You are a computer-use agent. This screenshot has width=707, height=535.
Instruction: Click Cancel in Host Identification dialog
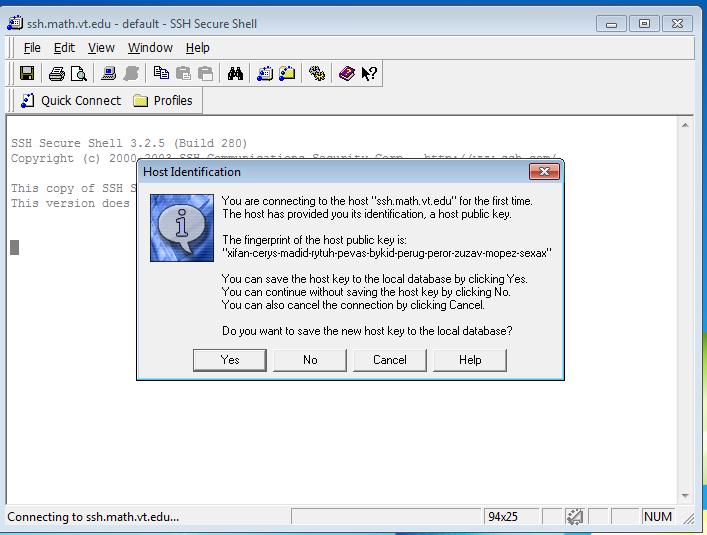tap(390, 360)
